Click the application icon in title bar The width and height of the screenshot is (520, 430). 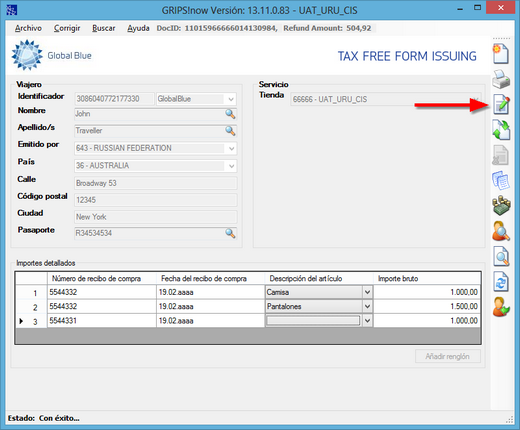coord(12,10)
